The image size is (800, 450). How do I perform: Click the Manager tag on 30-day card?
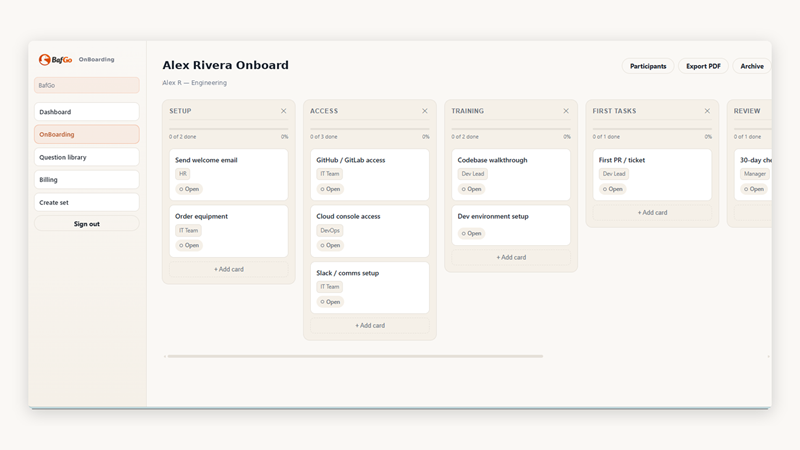(x=755, y=174)
